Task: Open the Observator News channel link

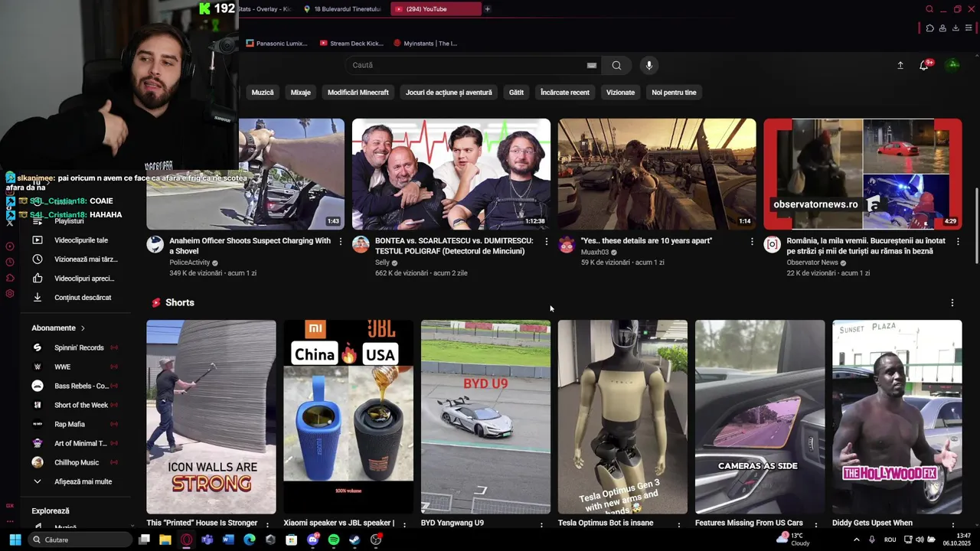Action: pyautogui.click(x=812, y=262)
